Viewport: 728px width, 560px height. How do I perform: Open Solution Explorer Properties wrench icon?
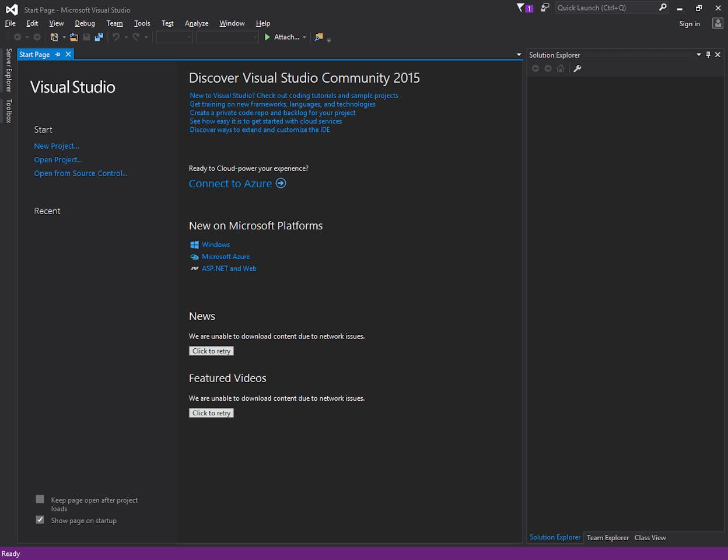click(577, 69)
